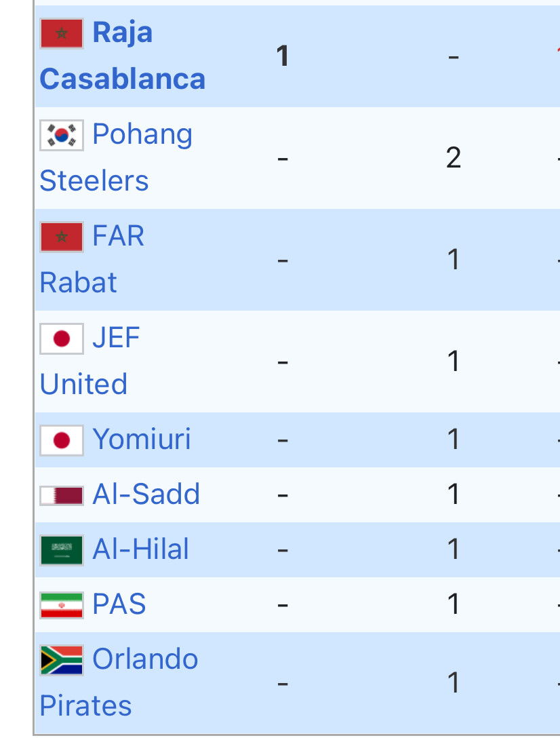560x738 pixels.
Task: Follow the Orlando Pirates link
Action: pyautogui.click(x=119, y=682)
